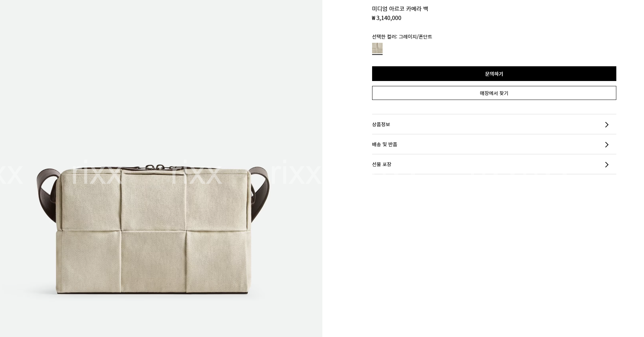
Task: Click the 선택한 컬러 label text
Action: 384,37
